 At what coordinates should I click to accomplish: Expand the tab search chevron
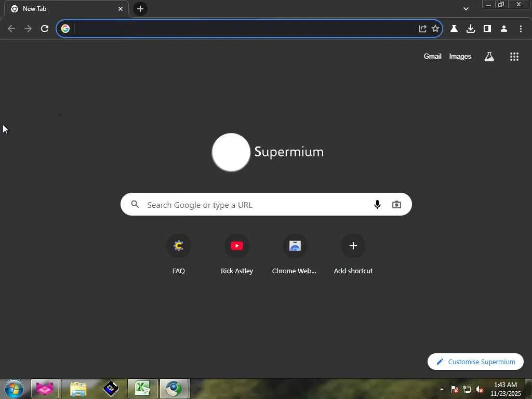click(466, 9)
